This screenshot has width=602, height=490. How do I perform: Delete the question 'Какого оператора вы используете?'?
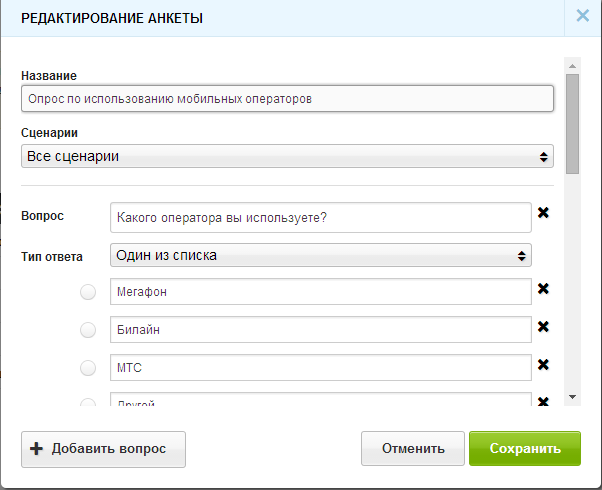543,213
